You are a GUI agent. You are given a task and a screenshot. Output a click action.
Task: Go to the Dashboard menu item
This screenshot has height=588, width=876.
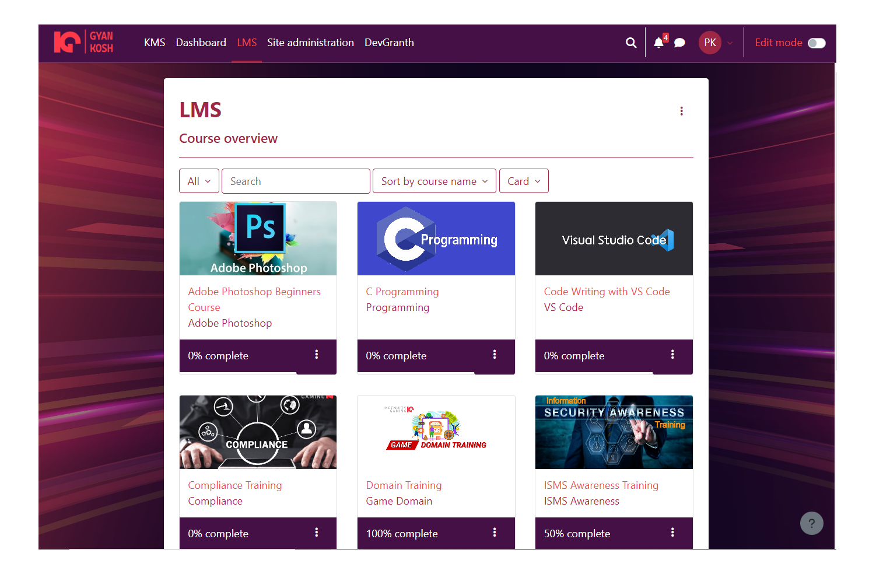click(201, 43)
